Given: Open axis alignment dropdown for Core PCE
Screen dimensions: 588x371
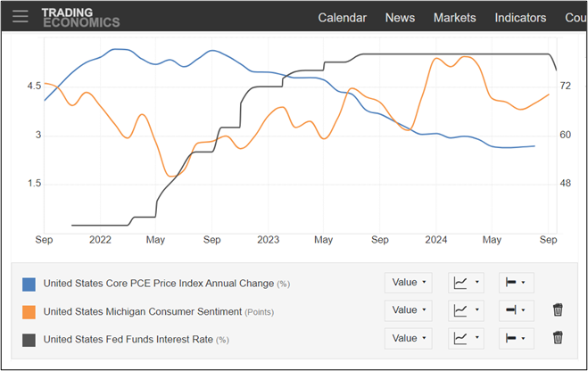Looking at the screenshot, I should (x=517, y=283).
